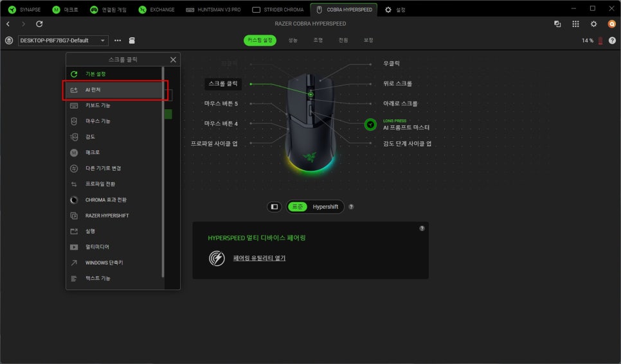Click the refresh icon
The height and width of the screenshot is (364, 621).
coord(39,24)
